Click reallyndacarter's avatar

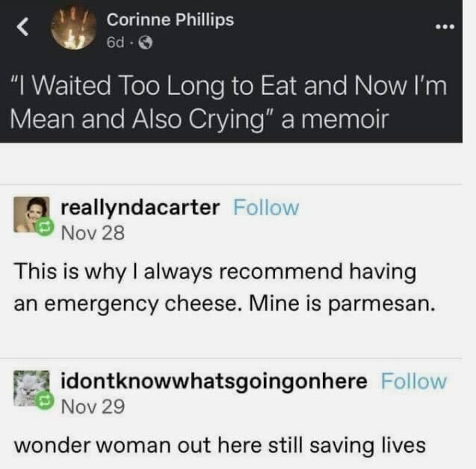tap(32, 214)
